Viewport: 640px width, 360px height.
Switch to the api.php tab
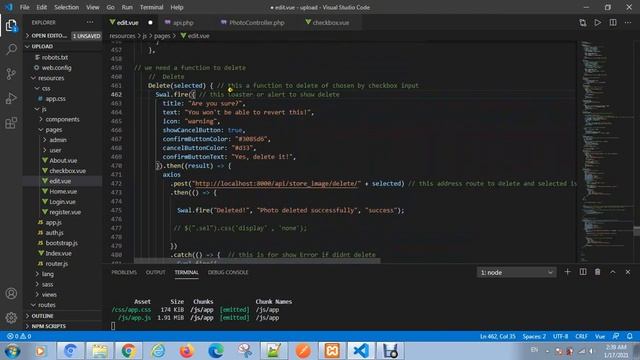pyautogui.click(x=182, y=23)
